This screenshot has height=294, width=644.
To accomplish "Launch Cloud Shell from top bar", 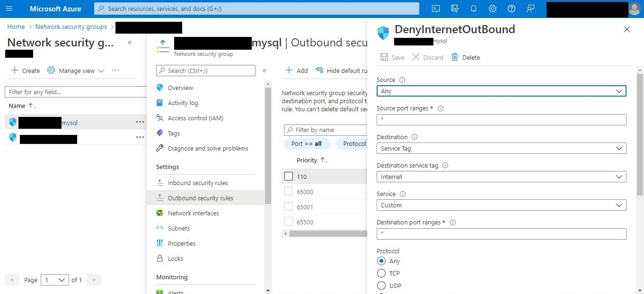I will pyautogui.click(x=436, y=9).
